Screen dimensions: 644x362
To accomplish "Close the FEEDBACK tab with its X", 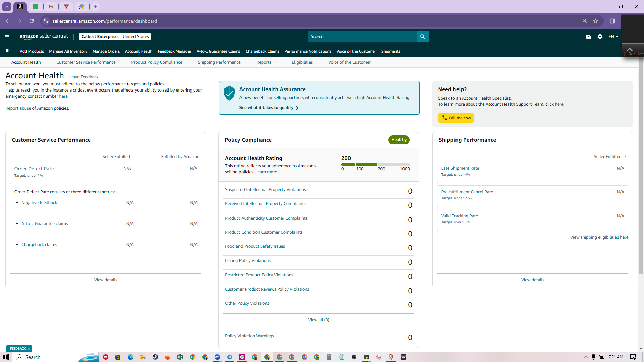I will [29, 349].
